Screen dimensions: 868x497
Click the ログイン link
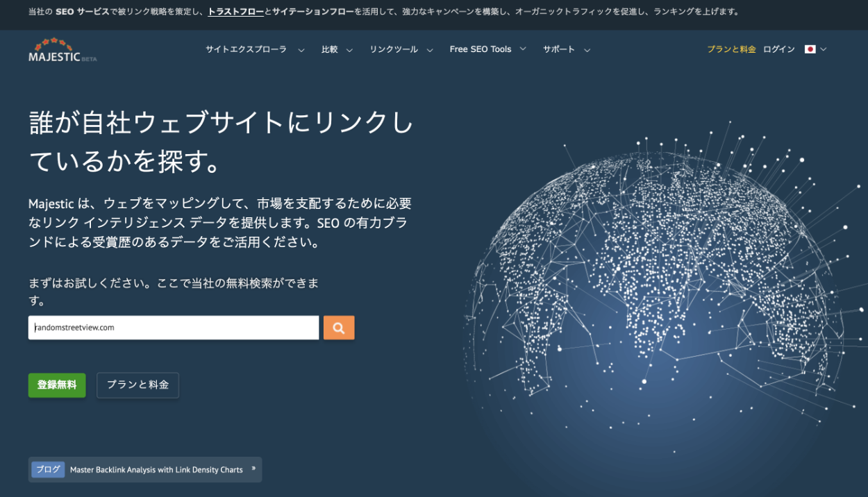(x=779, y=49)
